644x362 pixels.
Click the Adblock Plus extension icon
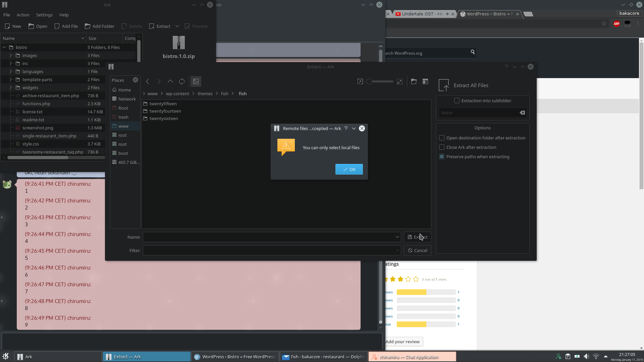[x=616, y=23]
